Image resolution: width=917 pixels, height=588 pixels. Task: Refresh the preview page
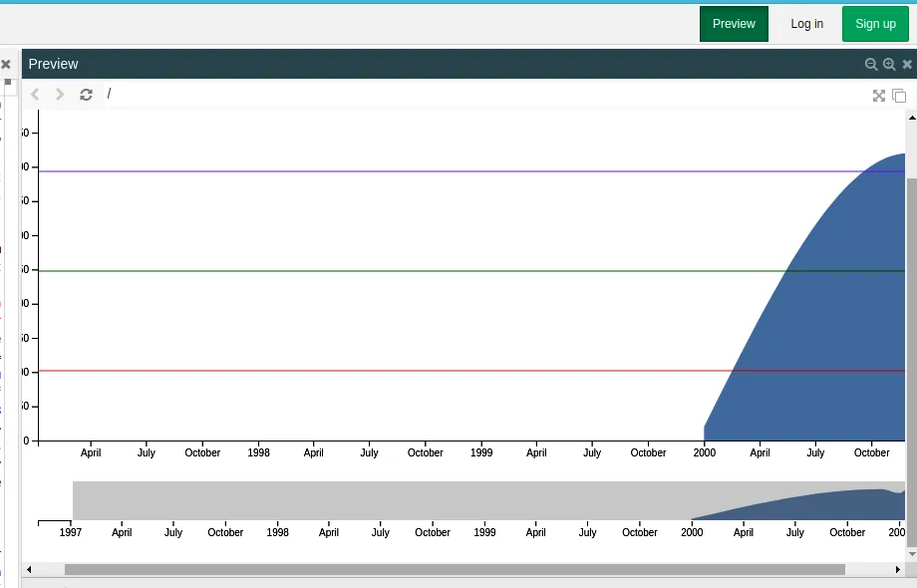[x=86, y=94]
